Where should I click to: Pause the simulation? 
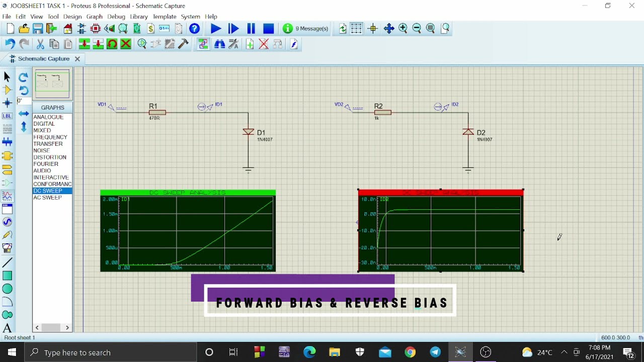251,29
